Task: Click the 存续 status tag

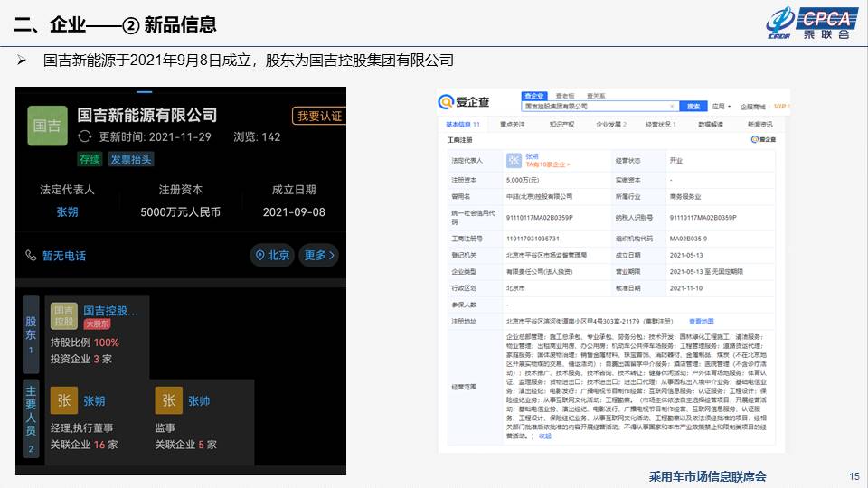Action: tap(90, 159)
